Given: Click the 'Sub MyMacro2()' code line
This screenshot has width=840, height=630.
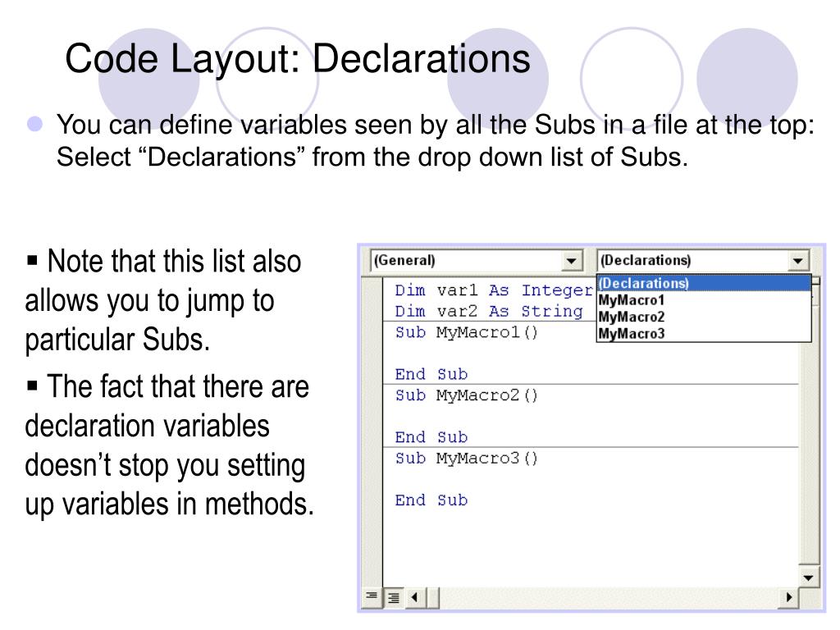Looking at the screenshot, I should 466,395.
